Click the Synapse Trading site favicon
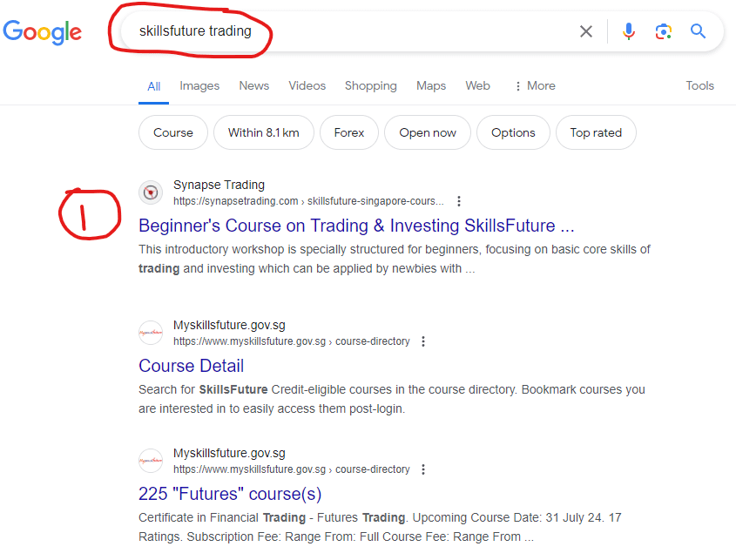Viewport: 736px width, 560px height. (x=151, y=192)
